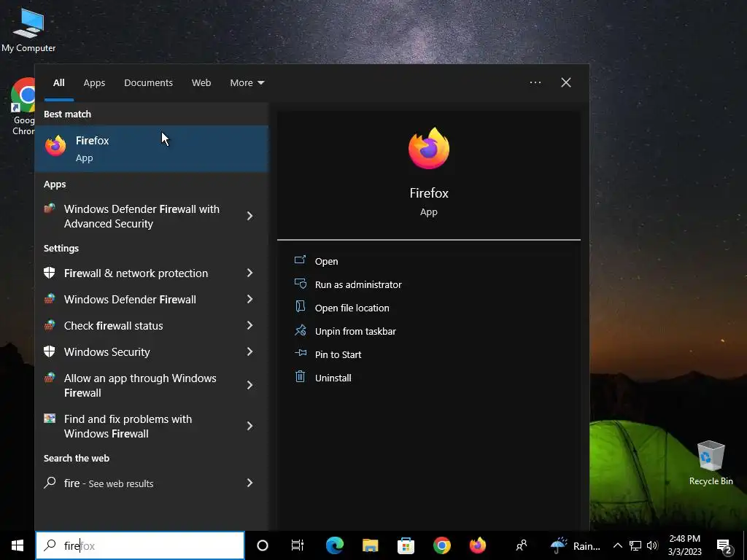Open Microsoft Store from taskbar

[406, 545]
